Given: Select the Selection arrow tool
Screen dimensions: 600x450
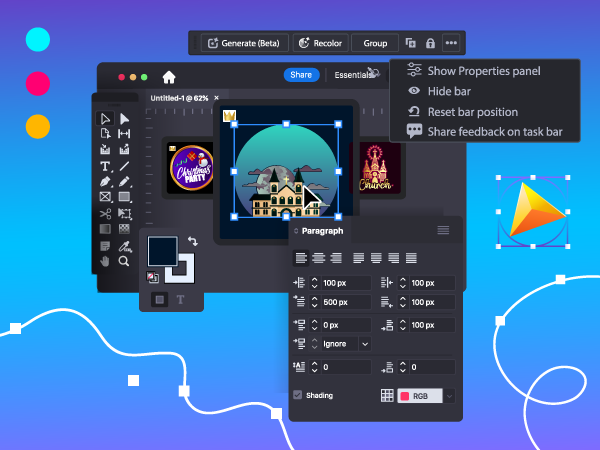Looking at the screenshot, I should [x=105, y=119].
